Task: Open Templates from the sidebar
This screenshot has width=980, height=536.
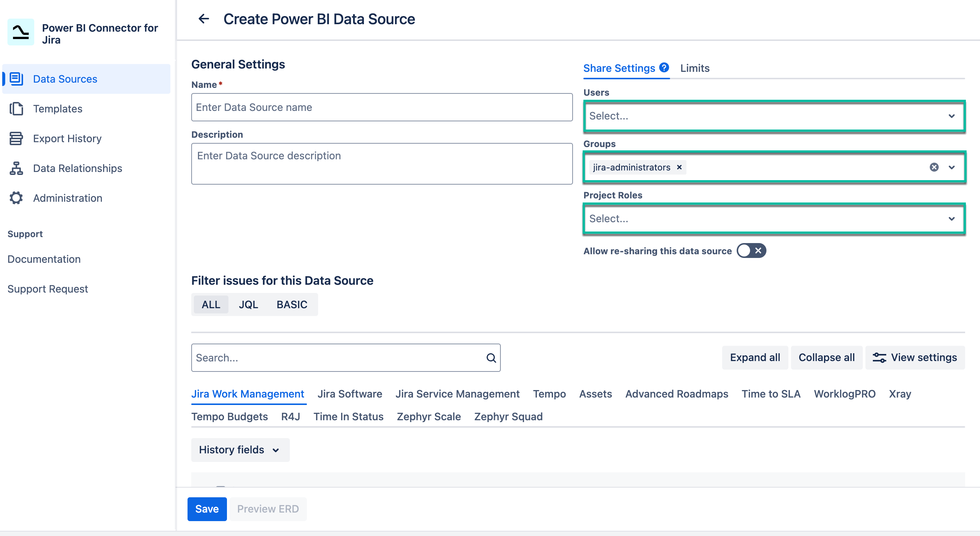Action: (x=57, y=109)
